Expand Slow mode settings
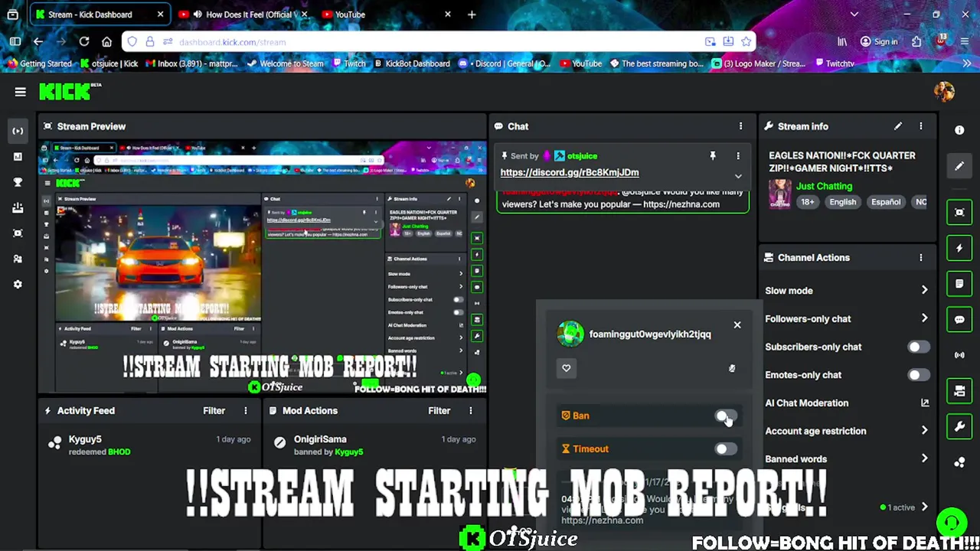The height and width of the screenshot is (551, 980). [x=925, y=291]
